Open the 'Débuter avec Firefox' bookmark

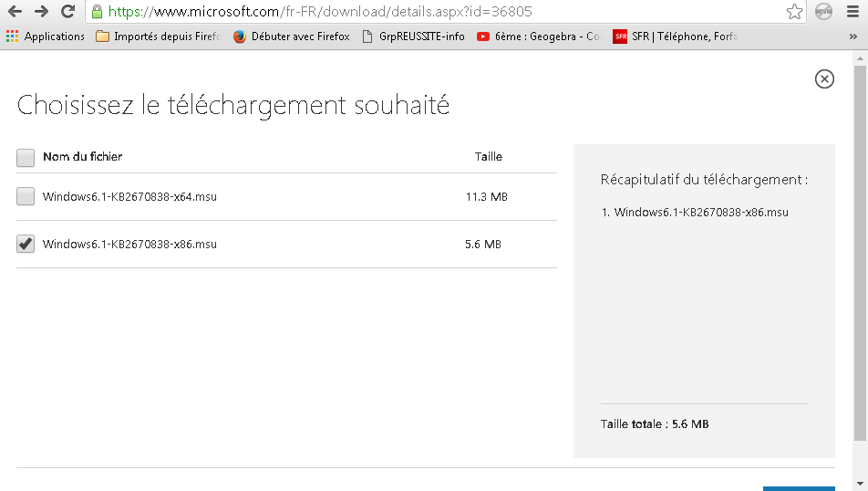tap(292, 37)
